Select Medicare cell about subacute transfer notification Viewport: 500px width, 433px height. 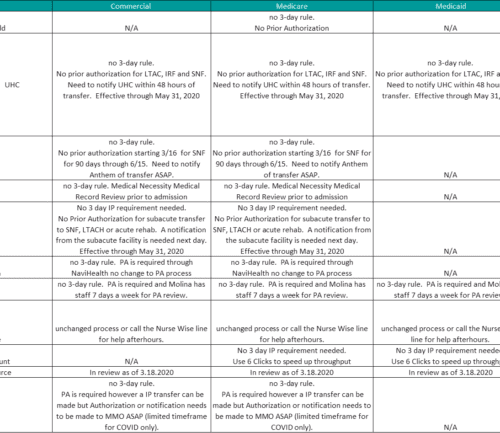(292, 229)
